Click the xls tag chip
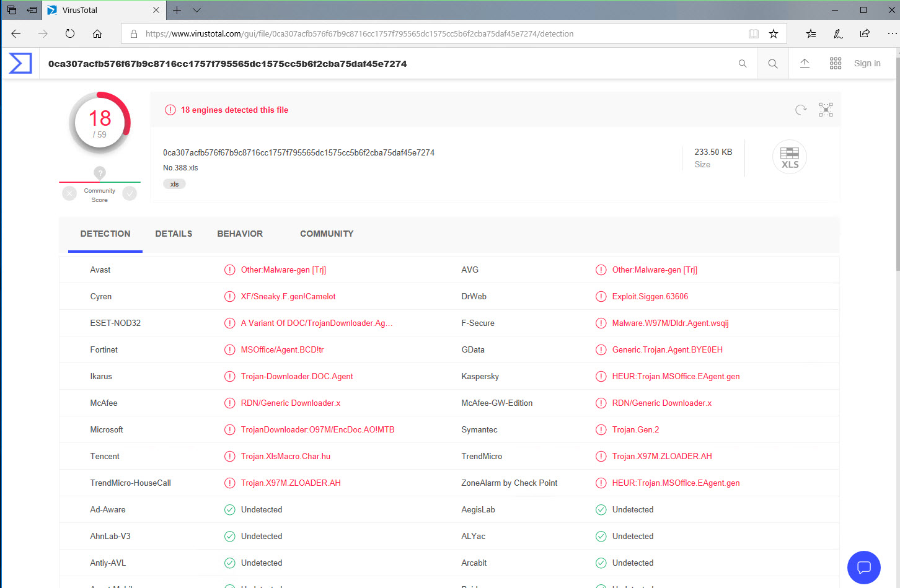The image size is (900, 588). pos(174,184)
